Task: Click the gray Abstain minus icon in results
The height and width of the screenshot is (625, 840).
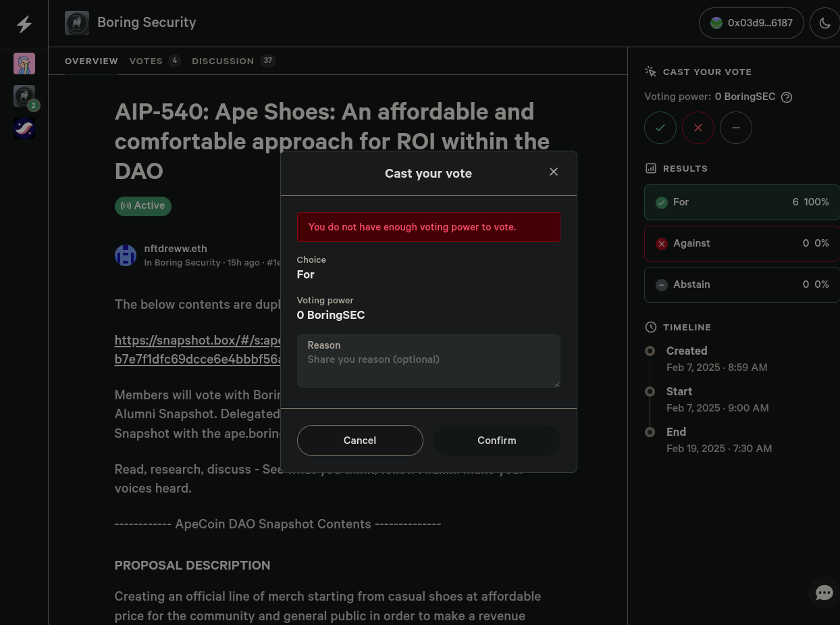Action: 662,285
